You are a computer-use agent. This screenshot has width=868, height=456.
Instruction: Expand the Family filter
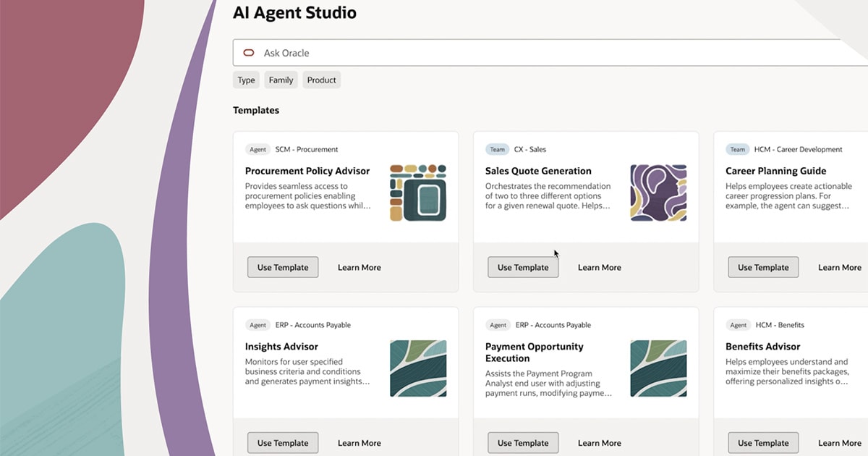pos(281,80)
